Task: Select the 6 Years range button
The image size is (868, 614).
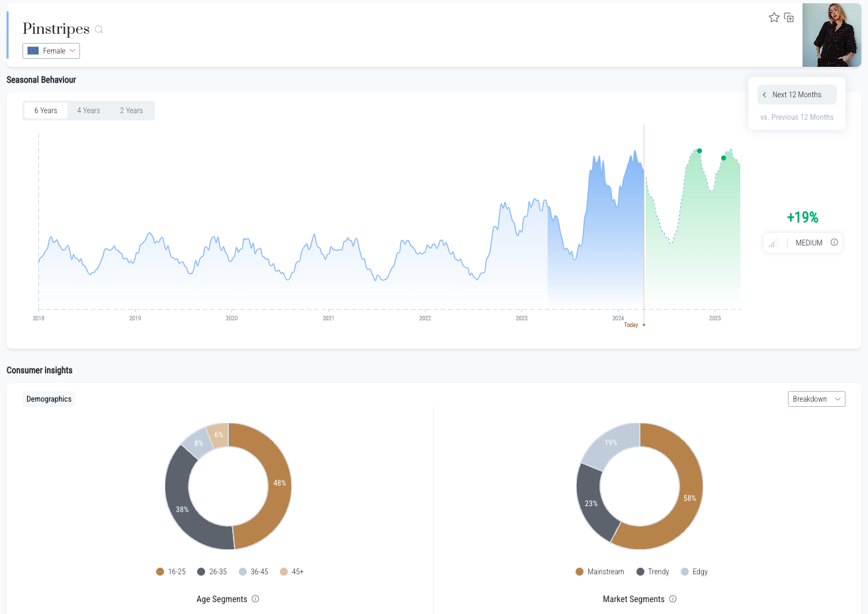Action: (46, 110)
